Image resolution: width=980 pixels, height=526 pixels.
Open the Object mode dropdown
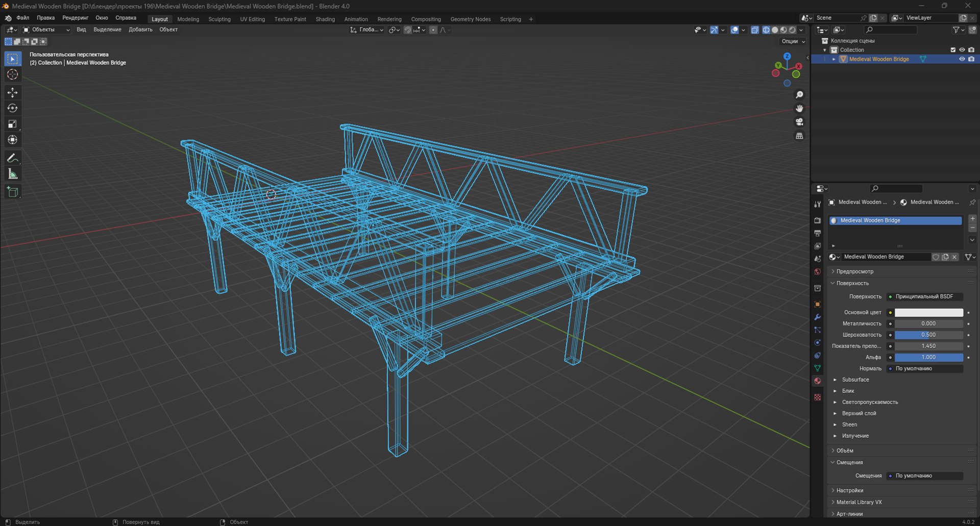tap(46, 30)
